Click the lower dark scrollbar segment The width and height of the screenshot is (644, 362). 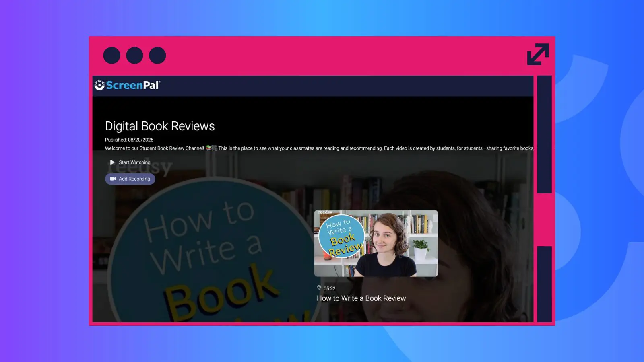click(544, 284)
